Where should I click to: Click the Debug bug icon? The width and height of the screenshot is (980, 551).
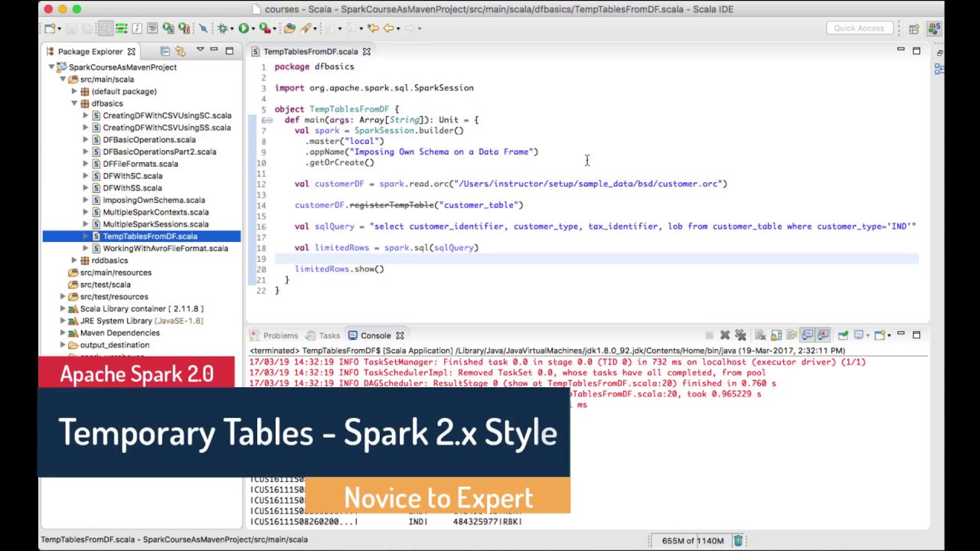[222, 28]
